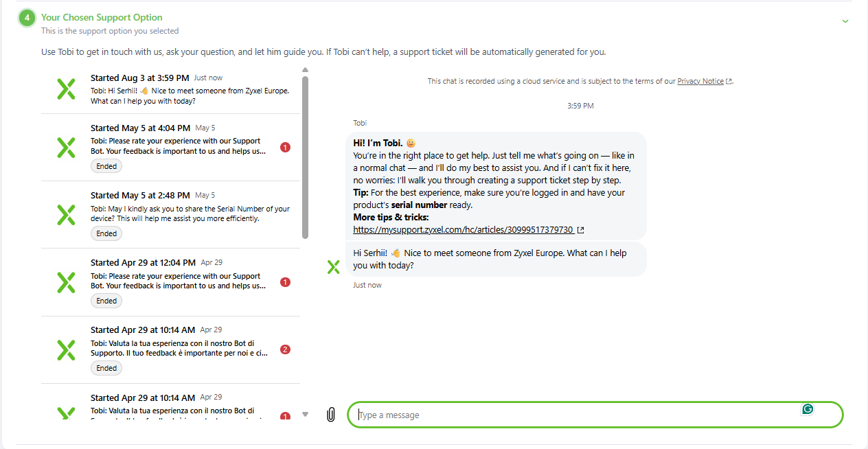Open the mysupport.zyxel.com tips article link

pos(463,230)
